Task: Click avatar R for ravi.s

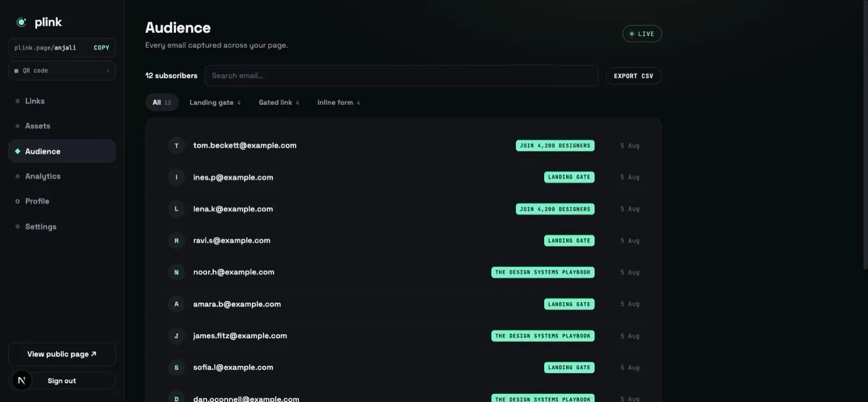Action: click(x=177, y=241)
